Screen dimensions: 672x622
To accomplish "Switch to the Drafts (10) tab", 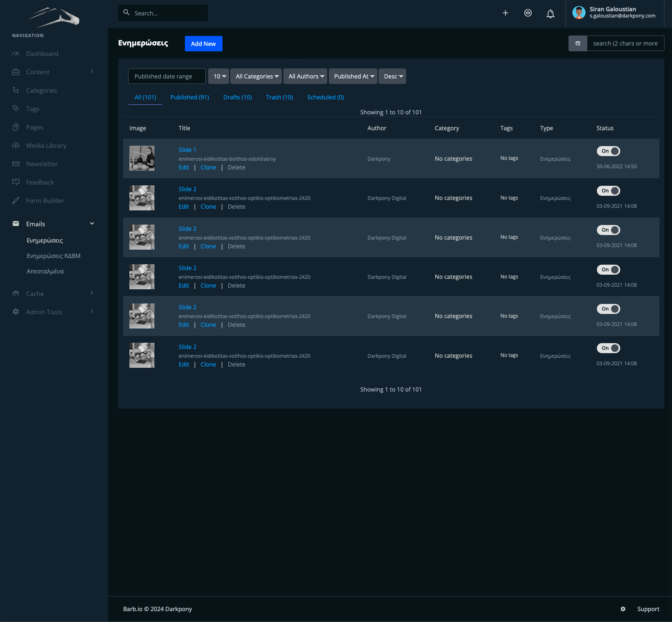I will pos(237,97).
